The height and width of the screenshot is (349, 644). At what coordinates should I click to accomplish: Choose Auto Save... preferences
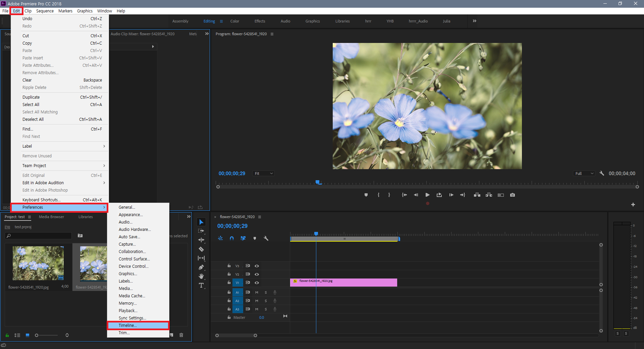coord(138,237)
